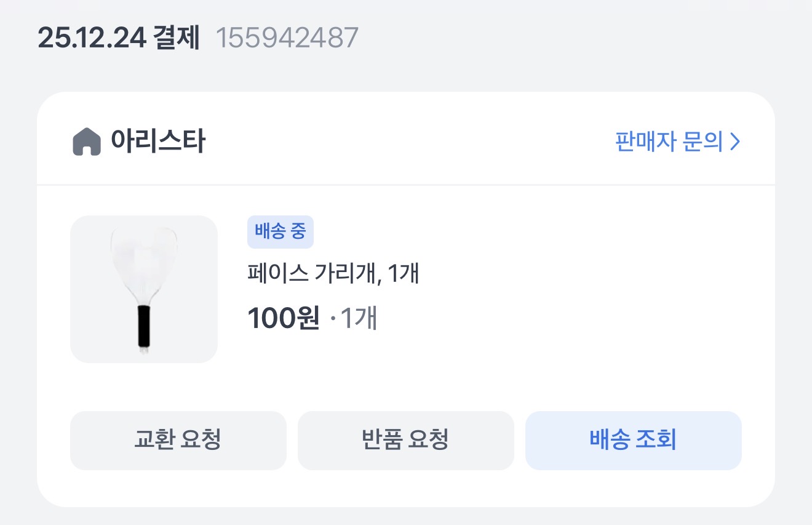812x525 pixels.
Task: Open the face shield product thumbnail
Action: [144, 289]
